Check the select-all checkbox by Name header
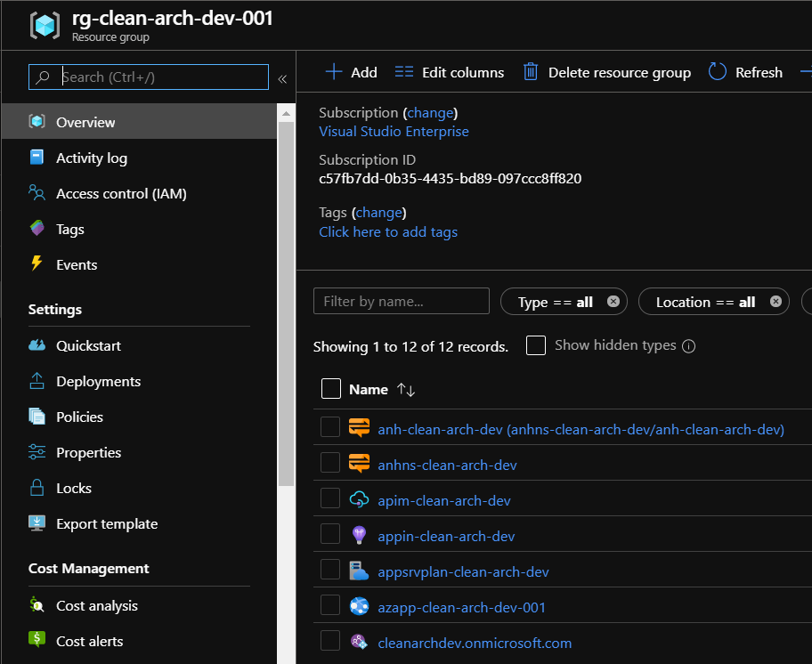Screen dimensions: 812x664 [331, 389]
